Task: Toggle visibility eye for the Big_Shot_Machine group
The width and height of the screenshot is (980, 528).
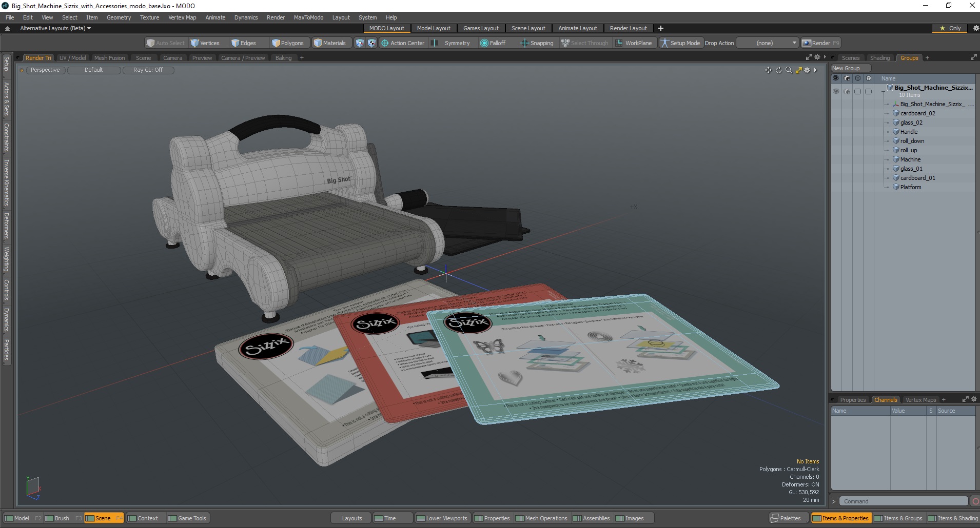Action: tap(836, 91)
